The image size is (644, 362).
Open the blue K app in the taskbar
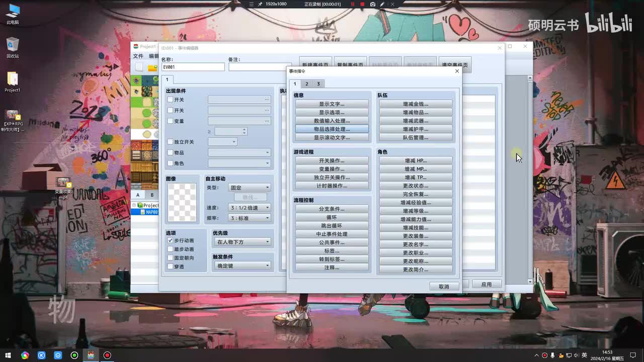pyautogui.click(x=41, y=355)
